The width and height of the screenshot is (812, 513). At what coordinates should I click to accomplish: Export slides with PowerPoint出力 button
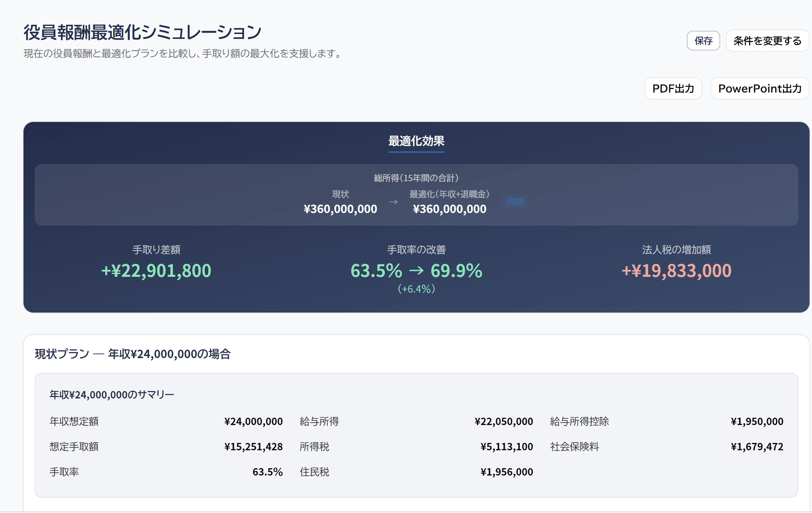[x=760, y=89]
